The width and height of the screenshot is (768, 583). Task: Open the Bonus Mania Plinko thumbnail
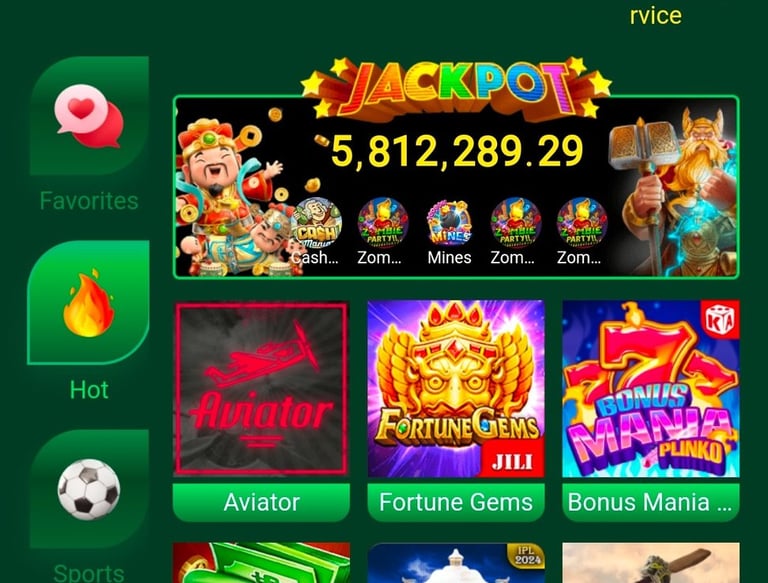pyautogui.click(x=651, y=389)
